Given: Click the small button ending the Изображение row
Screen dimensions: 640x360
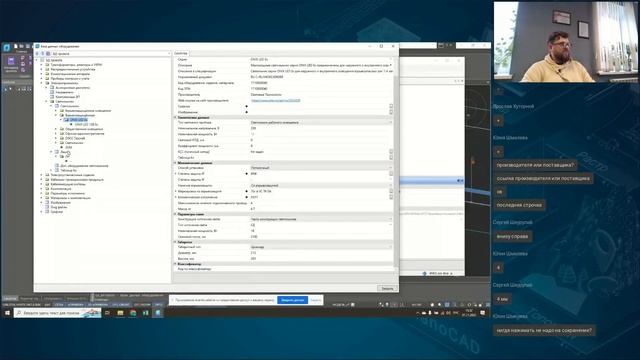Looking at the screenshot, I should (x=391, y=112).
